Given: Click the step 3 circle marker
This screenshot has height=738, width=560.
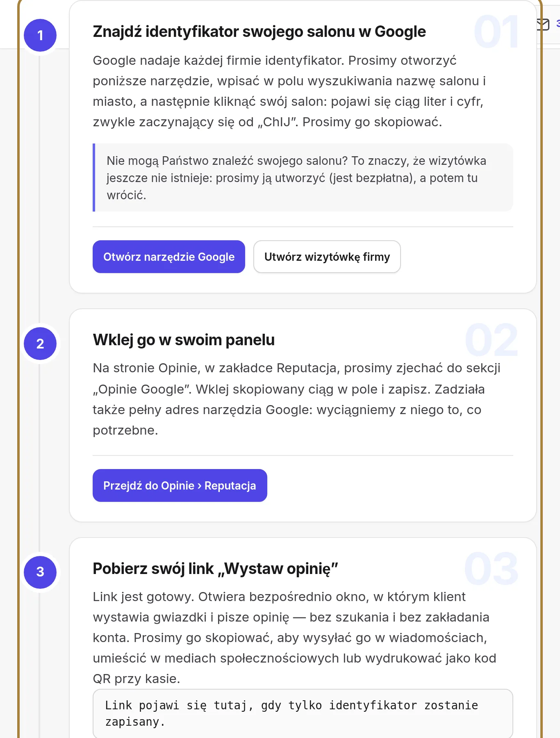Looking at the screenshot, I should pyautogui.click(x=40, y=572).
